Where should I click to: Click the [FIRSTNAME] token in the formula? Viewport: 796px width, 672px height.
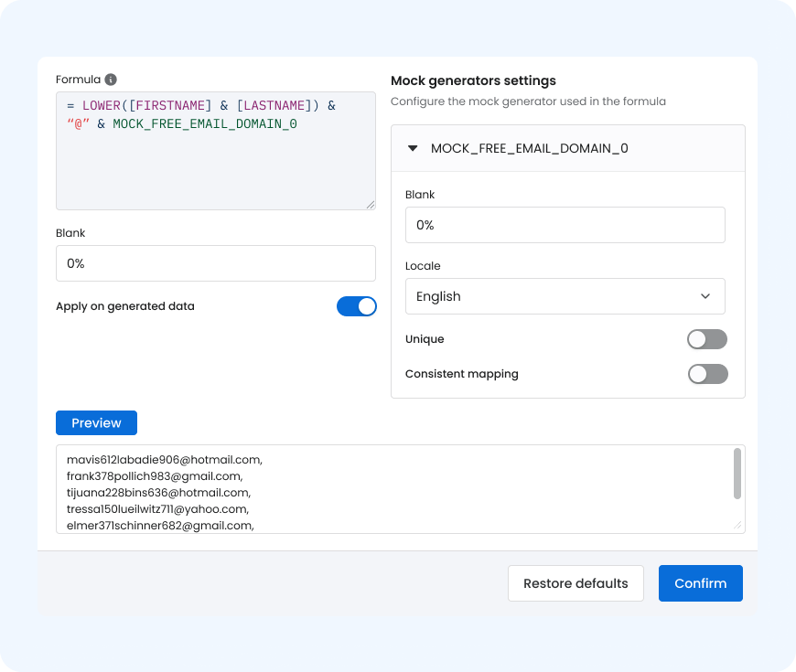tap(170, 105)
